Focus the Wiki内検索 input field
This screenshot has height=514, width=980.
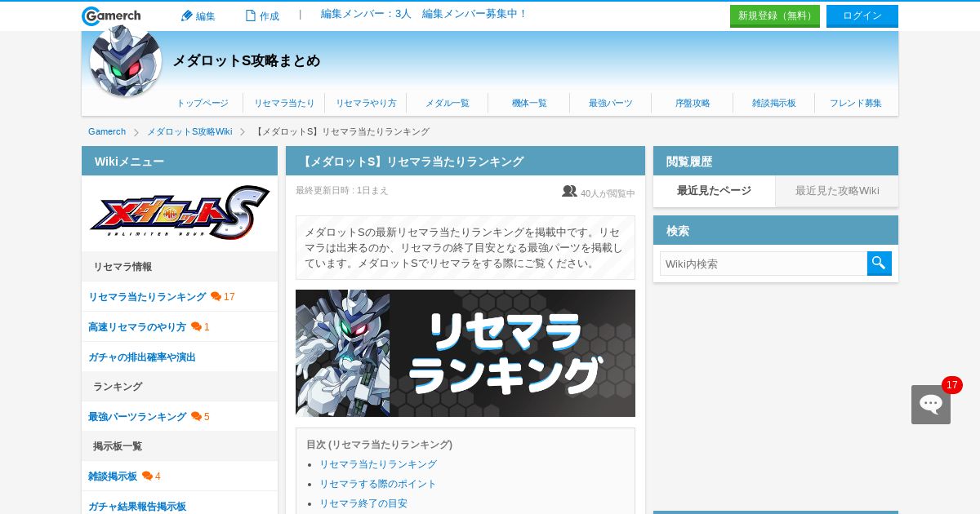(764, 264)
